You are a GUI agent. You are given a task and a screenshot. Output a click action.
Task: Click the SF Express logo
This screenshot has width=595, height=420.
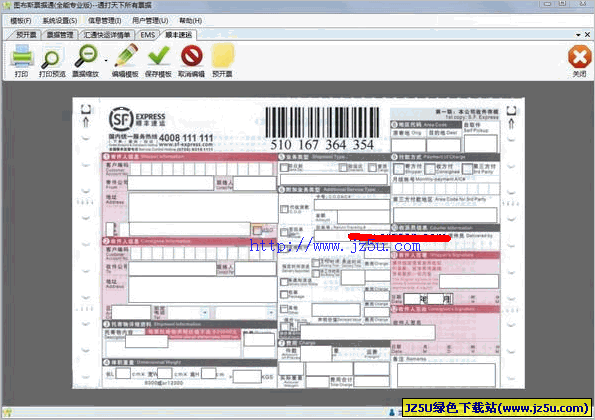(137, 120)
